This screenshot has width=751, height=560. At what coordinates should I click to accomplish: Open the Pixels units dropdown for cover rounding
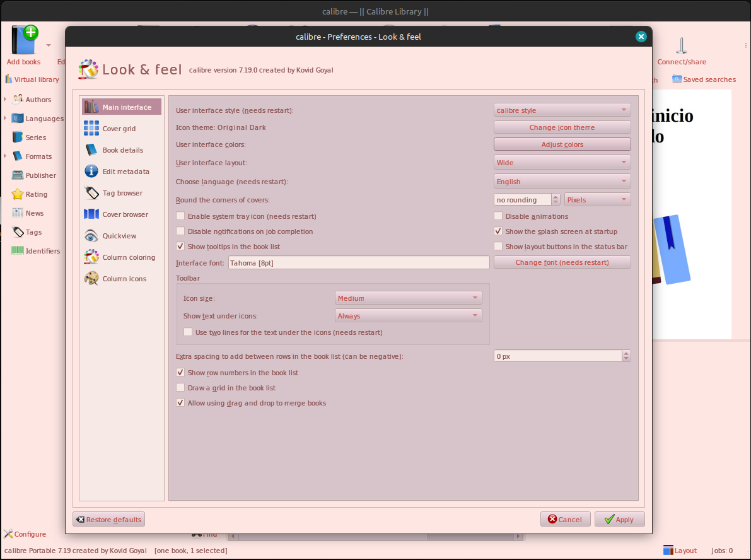(597, 200)
